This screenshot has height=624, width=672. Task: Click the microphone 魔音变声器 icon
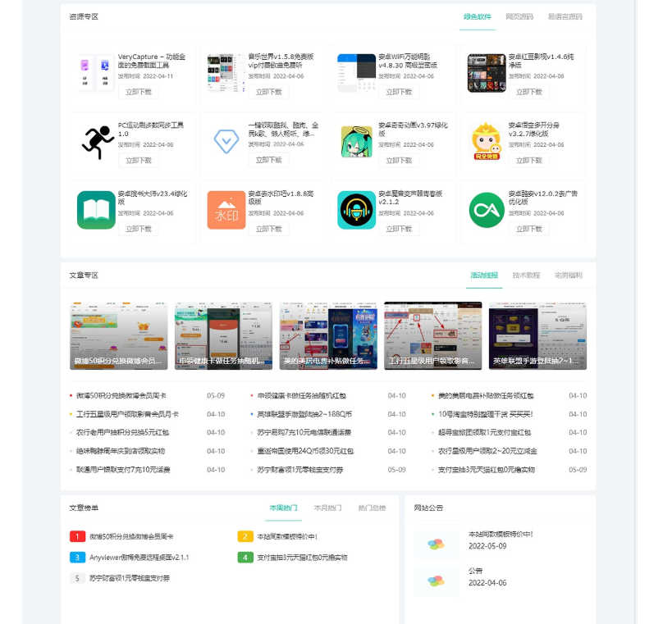tap(356, 210)
